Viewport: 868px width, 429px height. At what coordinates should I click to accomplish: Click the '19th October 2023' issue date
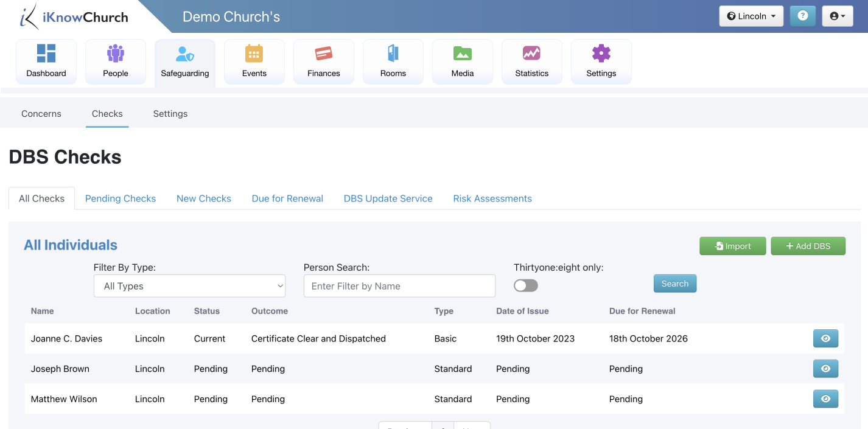coord(536,338)
